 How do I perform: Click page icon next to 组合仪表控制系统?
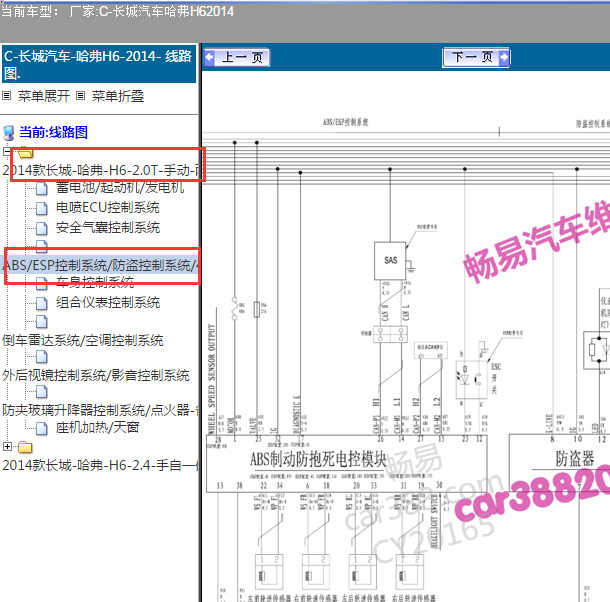(42, 304)
